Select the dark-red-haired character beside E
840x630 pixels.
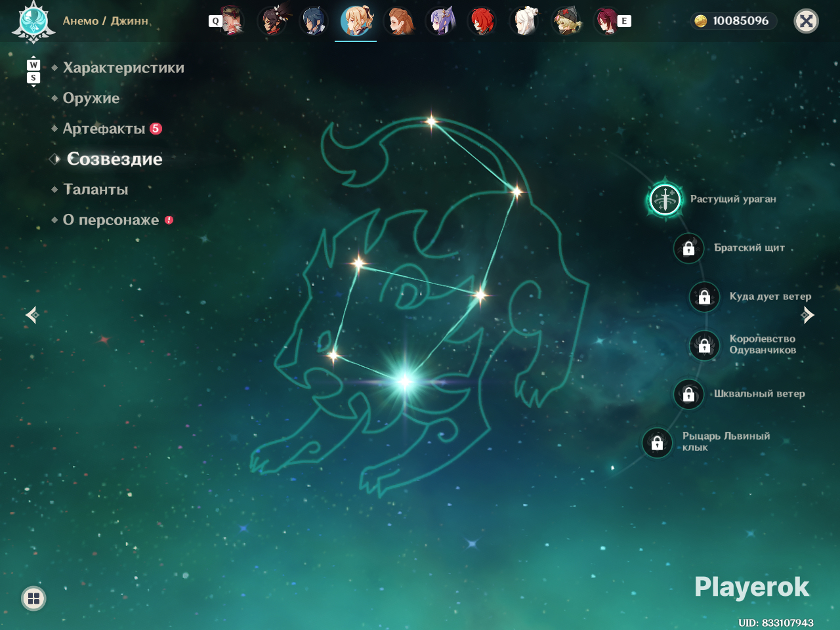point(606,21)
